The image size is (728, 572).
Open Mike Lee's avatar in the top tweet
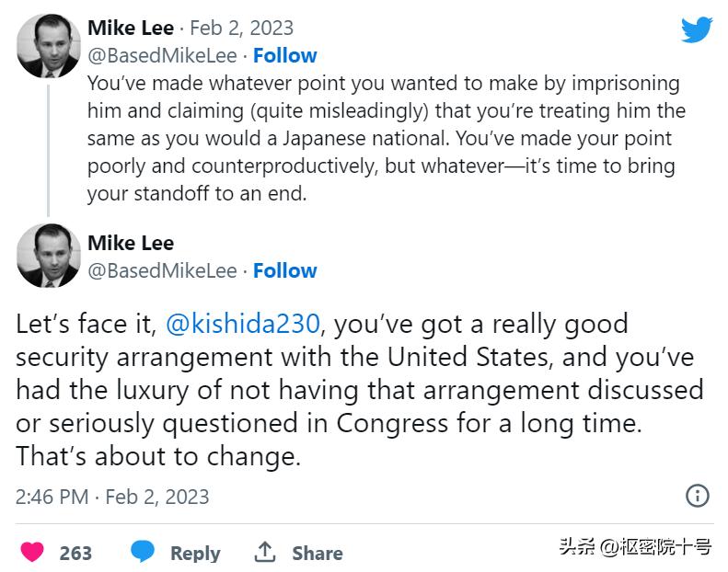49,46
